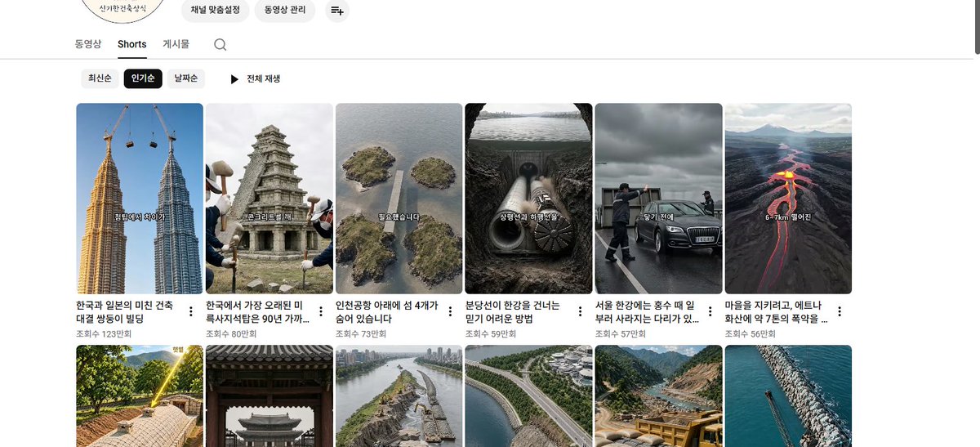
Task: Open more options for 에트나 화산 short
Action: [840, 311]
